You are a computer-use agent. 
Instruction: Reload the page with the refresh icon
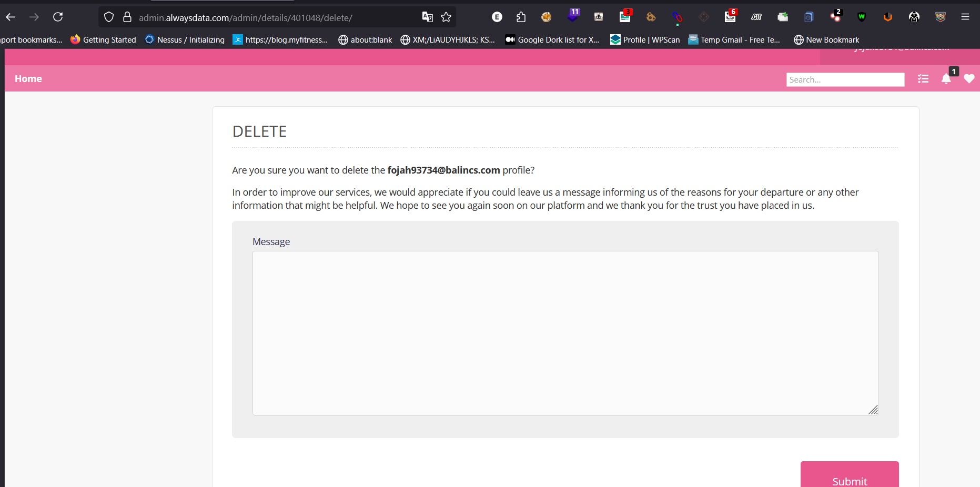pos(58,17)
